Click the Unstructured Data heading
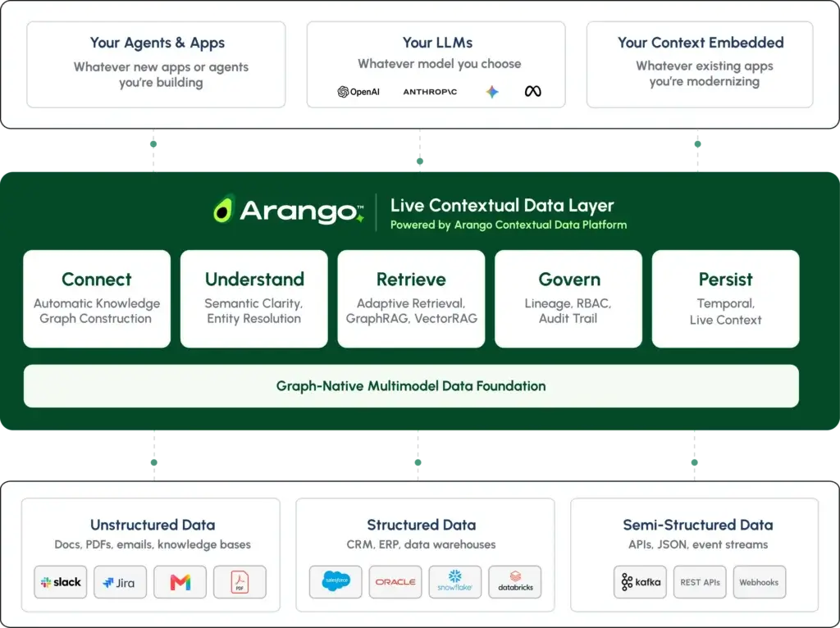 pos(153,525)
